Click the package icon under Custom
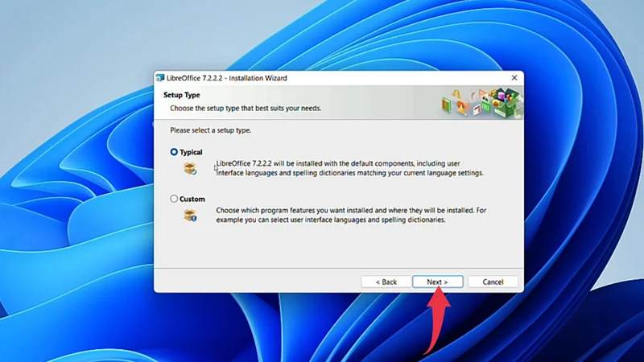644x362 pixels. coord(190,215)
